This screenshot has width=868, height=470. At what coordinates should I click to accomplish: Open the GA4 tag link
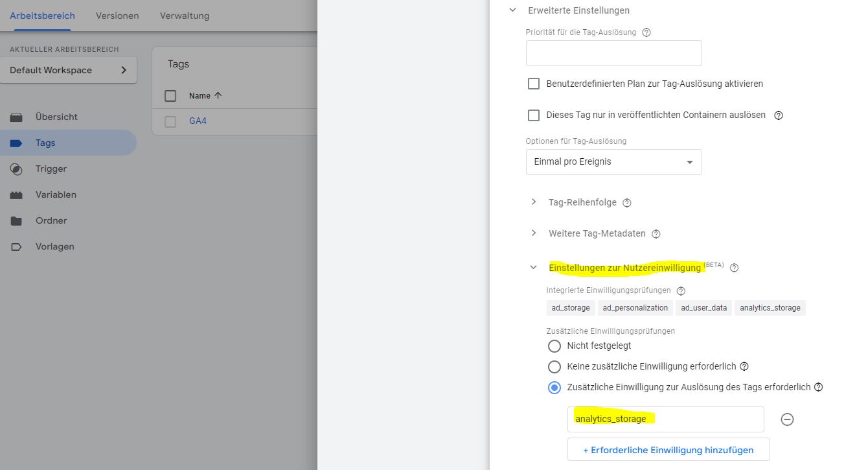click(x=198, y=121)
